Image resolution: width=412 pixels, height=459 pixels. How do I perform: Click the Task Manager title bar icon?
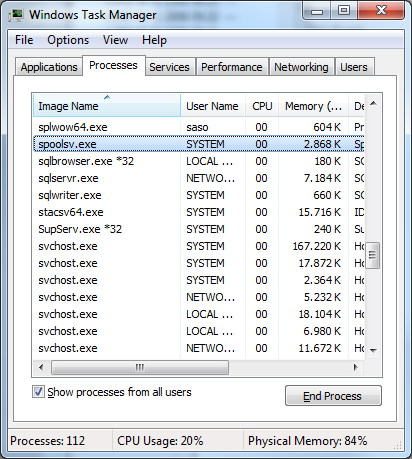(x=16, y=15)
